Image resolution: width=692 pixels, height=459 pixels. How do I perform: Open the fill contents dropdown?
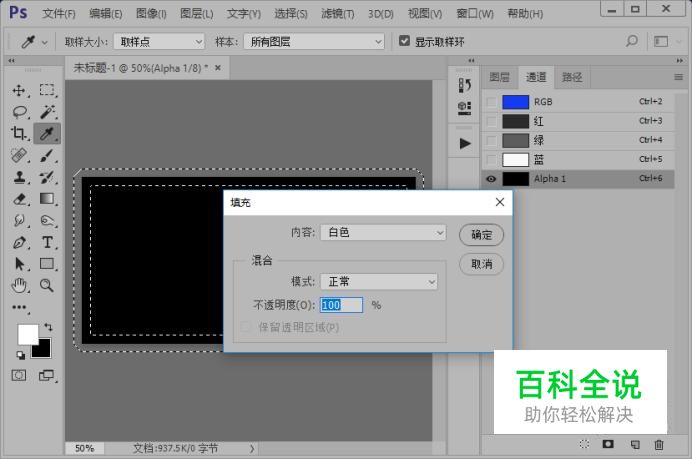click(383, 233)
